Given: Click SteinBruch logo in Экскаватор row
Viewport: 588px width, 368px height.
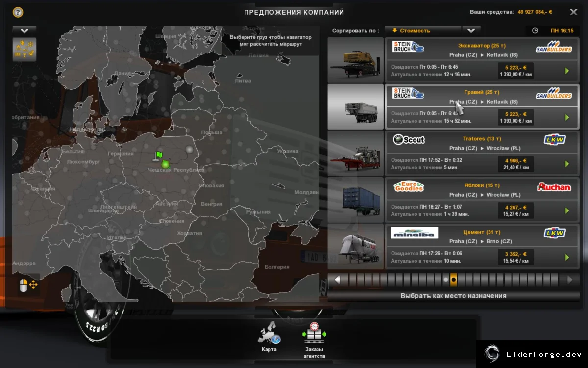Looking at the screenshot, I should pyautogui.click(x=408, y=47).
